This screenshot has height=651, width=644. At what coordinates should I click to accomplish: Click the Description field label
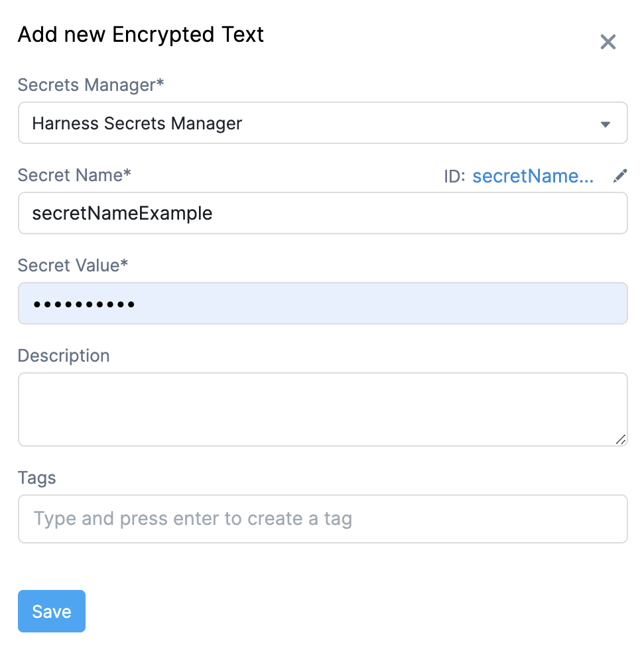(64, 356)
